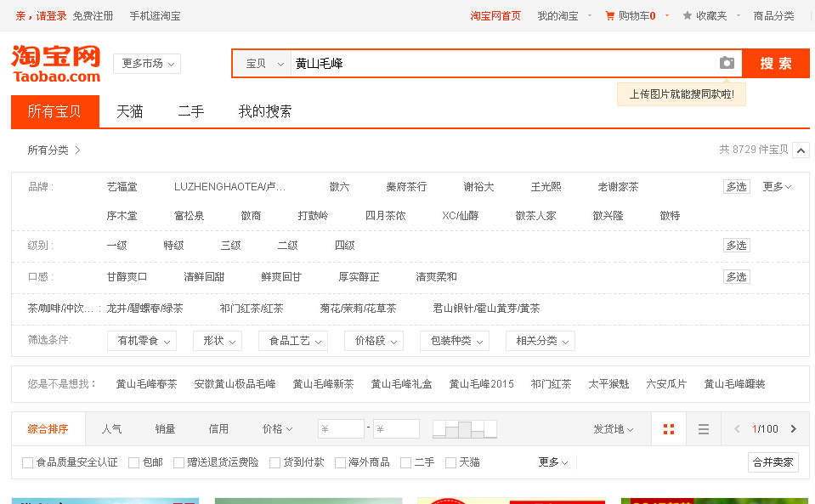Expand 更多 brands in brand row

777,186
